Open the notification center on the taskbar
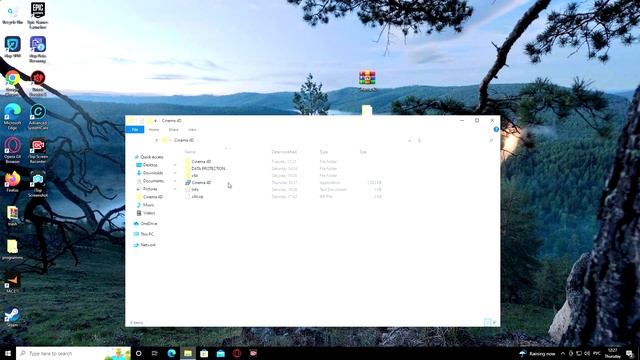 click(x=630, y=353)
